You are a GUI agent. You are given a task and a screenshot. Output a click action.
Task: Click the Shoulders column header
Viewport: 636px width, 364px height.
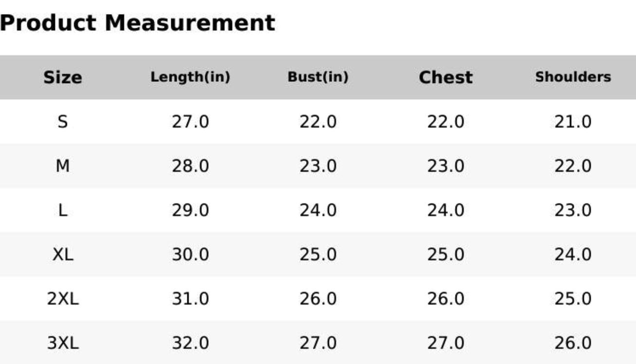coord(573,77)
